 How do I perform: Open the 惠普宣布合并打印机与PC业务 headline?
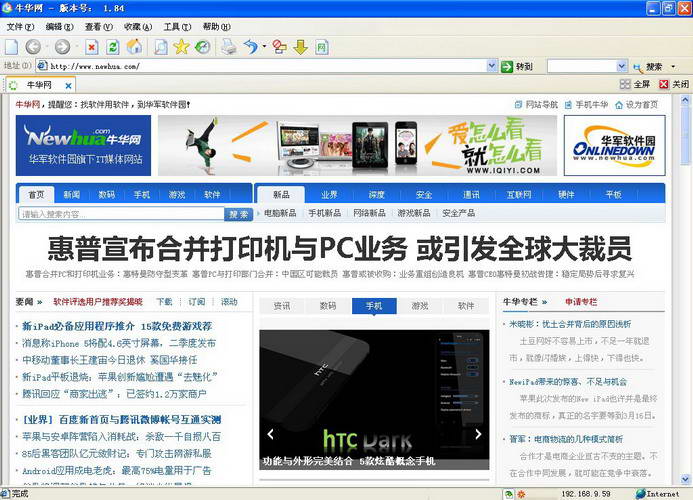click(339, 249)
